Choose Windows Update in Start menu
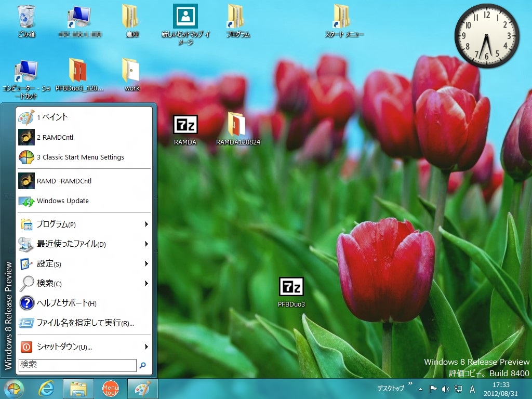The height and width of the screenshot is (399, 532). 62,201
